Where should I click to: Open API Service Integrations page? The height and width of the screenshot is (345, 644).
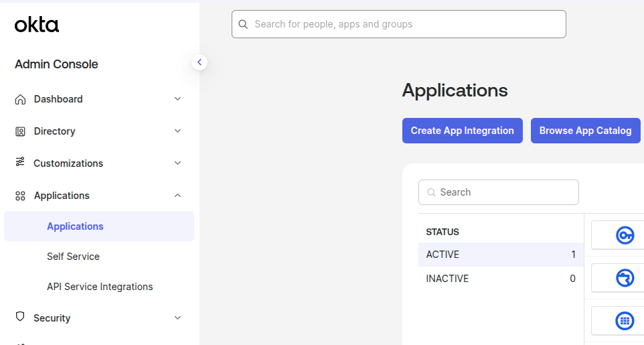[100, 287]
